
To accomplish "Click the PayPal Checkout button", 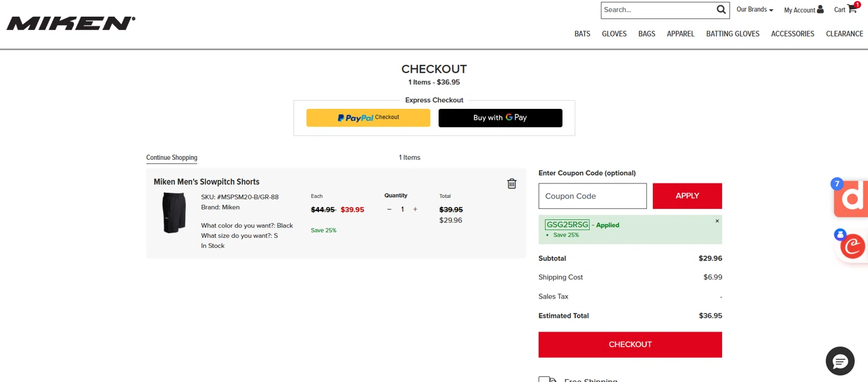I will pos(368,117).
